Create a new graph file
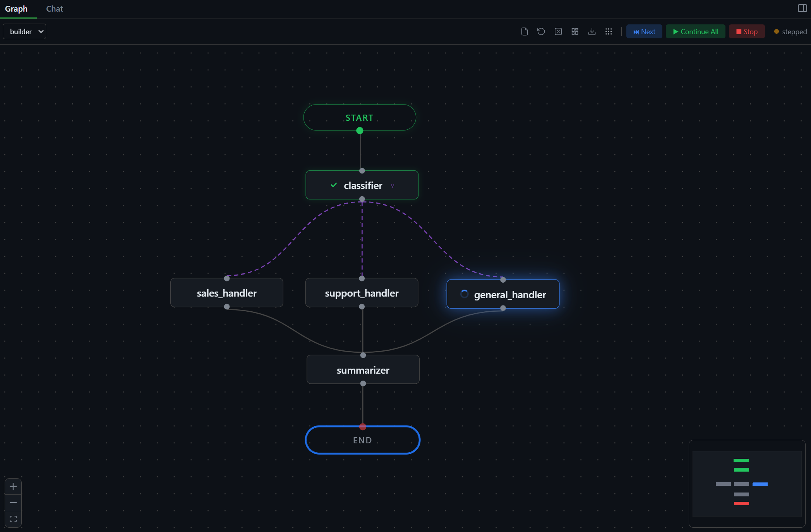The height and width of the screenshot is (532, 811). [525, 31]
